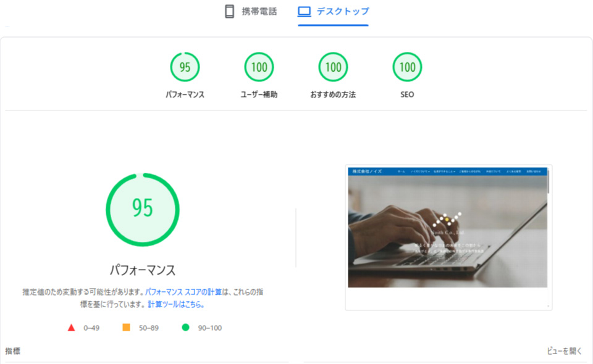Expand the metrics with ビューを開く

point(565,351)
